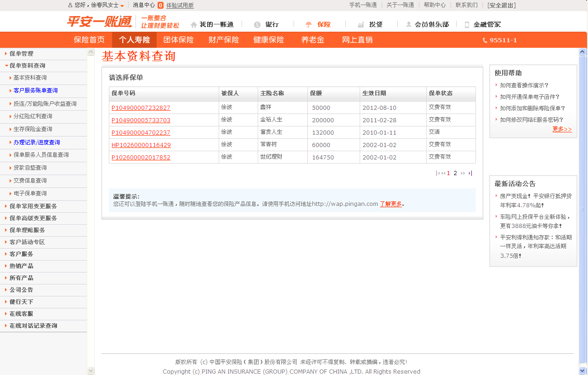Select 交费信息查询 in the sidebar
The width and height of the screenshot is (588, 375).
pyautogui.click(x=30, y=181)
